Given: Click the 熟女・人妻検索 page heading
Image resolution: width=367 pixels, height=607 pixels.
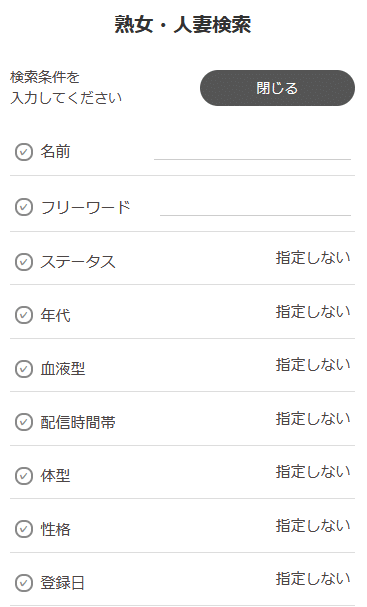Looking at the screenshot, I should click(x=183, y=24).
